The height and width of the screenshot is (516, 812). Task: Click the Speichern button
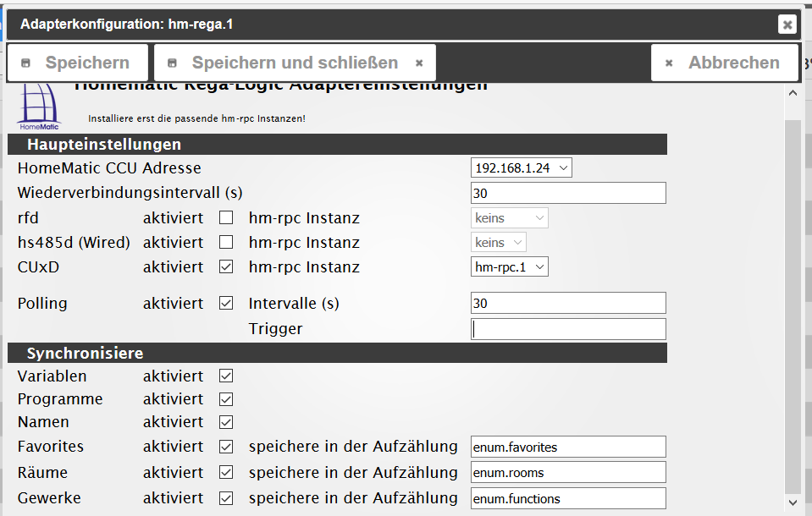tap(78, 63)
